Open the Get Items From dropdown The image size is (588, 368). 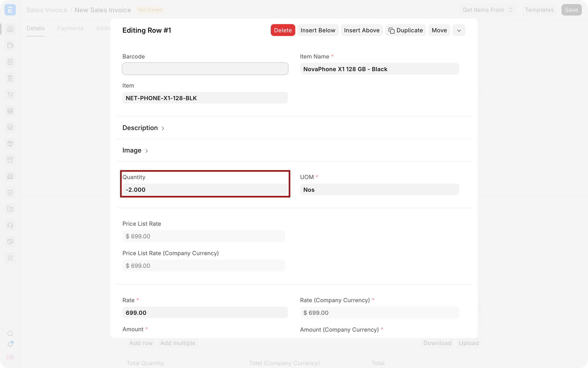(488, 10)
